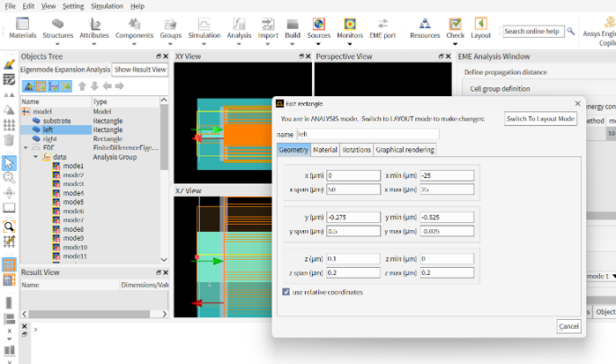Open the Materials database icon
616x364 pixels.
(22, 24)
